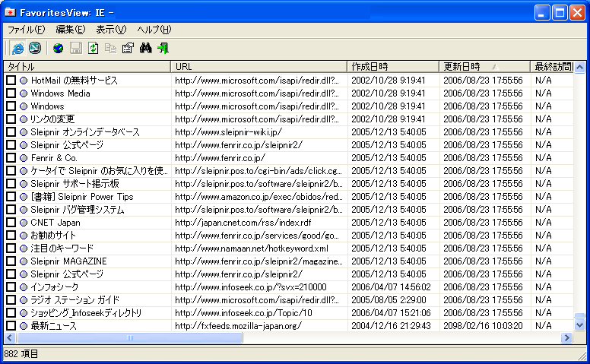Click the URL http://www.sleipnir-wiki.jp/

click(228, 132)
